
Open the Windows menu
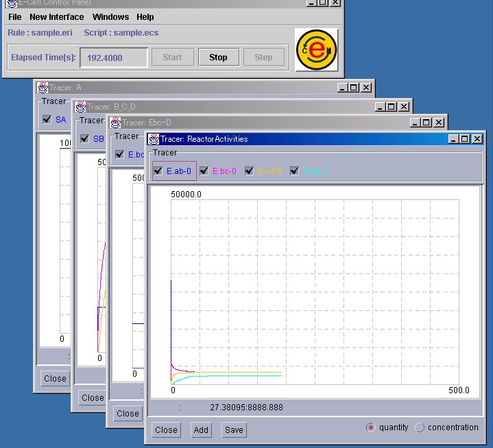click(x=110, y=17)
